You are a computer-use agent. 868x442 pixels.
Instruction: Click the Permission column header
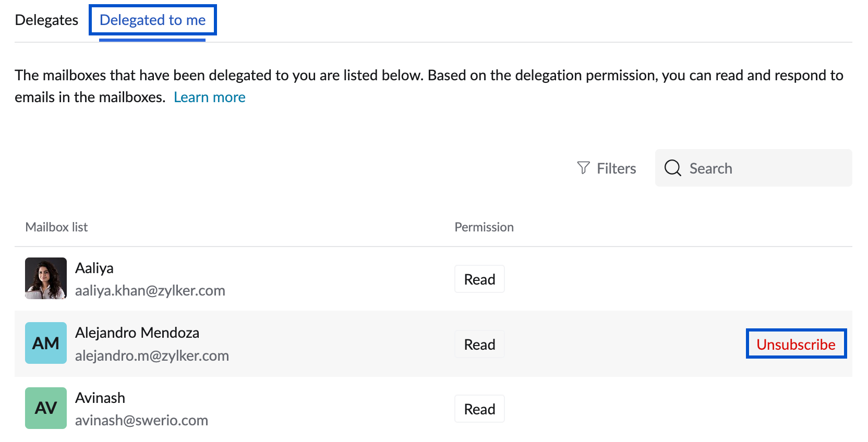tap(484, 227)
